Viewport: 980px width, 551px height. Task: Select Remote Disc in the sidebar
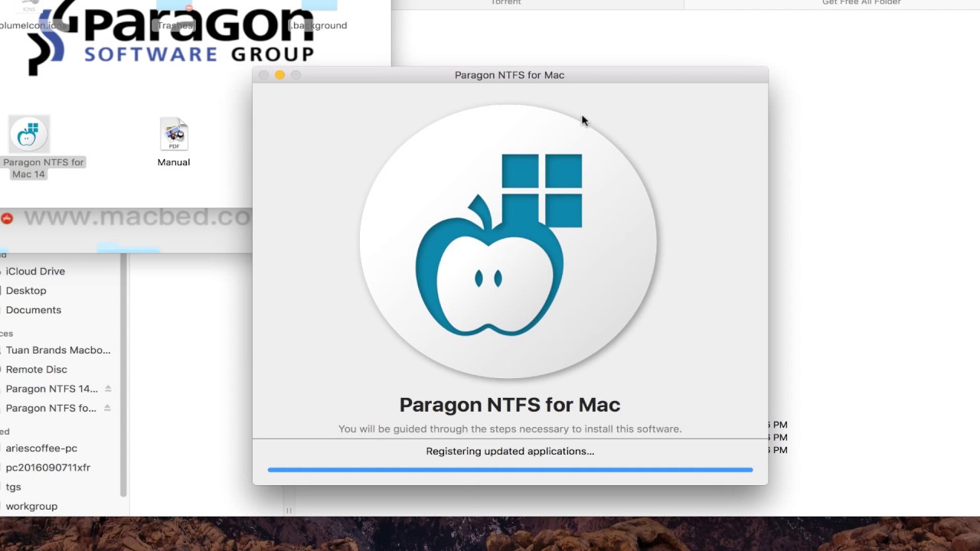pyautogui.click(x=37, y=369)
